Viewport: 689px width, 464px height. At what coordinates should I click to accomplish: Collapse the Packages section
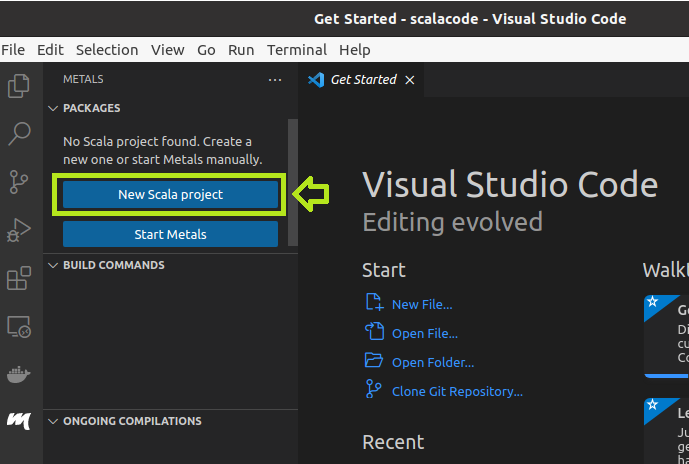click(x=54, y=108)
